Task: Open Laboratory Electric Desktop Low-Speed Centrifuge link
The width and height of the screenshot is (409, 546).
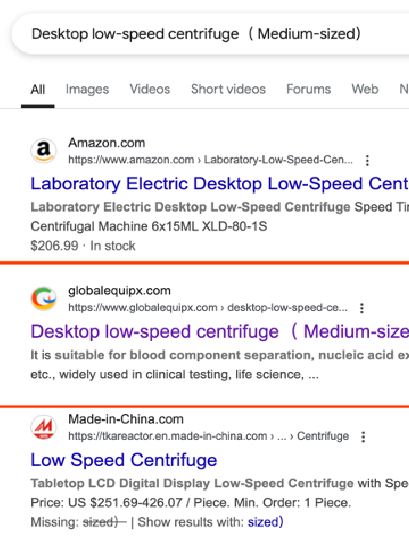Action: click(220, 184)
